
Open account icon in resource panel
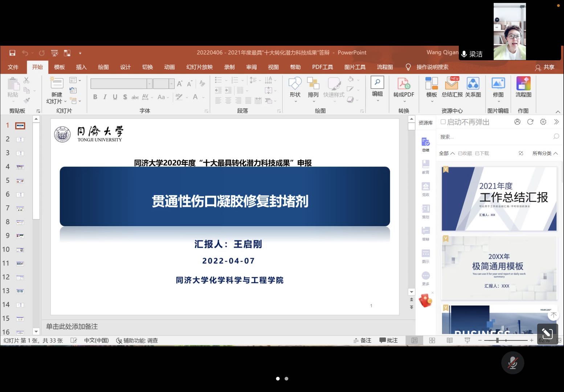pos(517,122)
